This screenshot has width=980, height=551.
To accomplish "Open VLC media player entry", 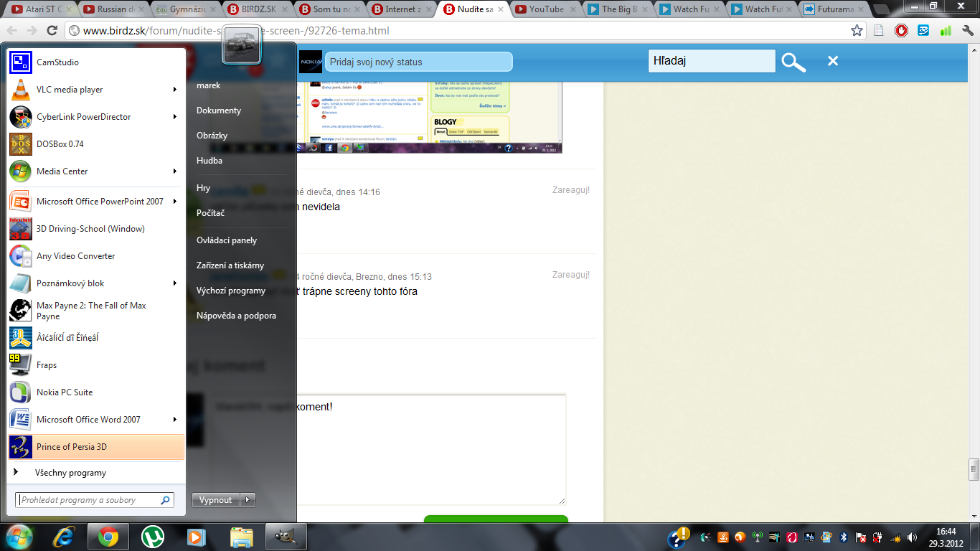I will point(96,90).
